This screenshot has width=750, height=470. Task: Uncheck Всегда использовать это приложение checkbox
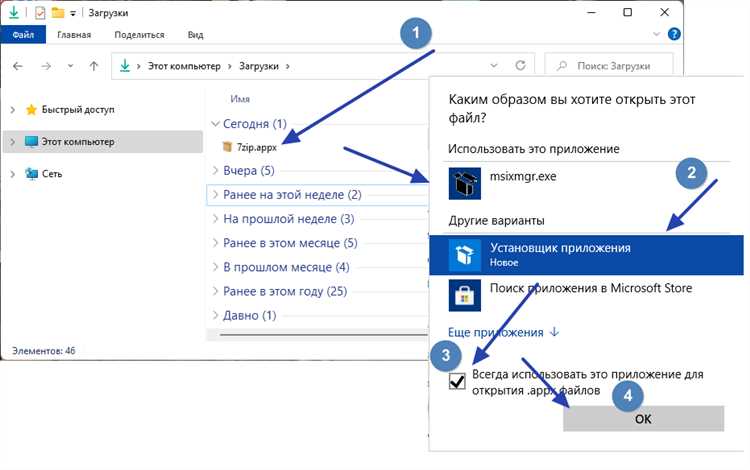click(457, 382)
